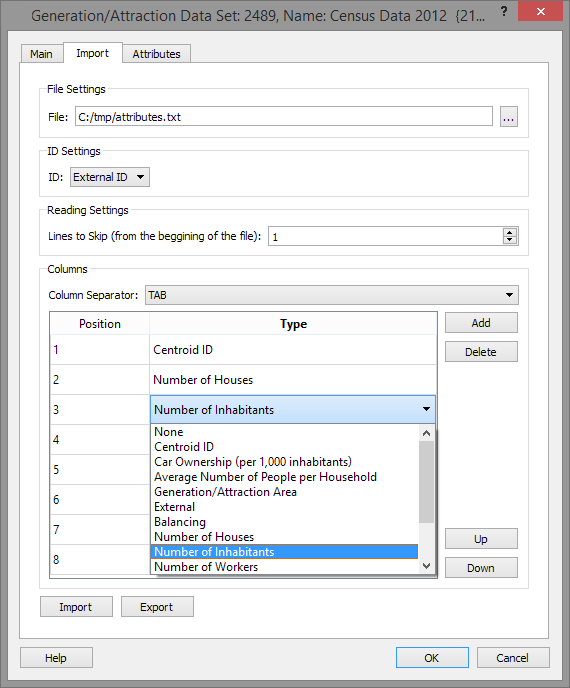Select position cell 5
Screen dimensions: 570x688
point(100,469)
